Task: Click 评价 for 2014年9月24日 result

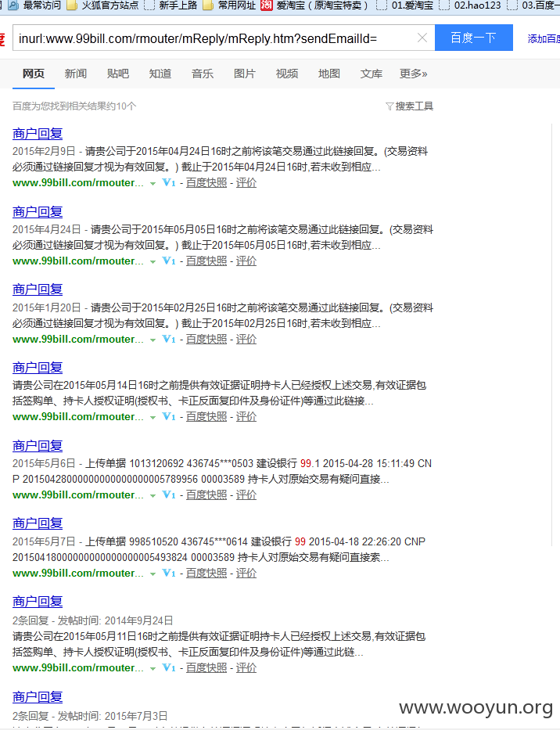Action: point(246,667)
